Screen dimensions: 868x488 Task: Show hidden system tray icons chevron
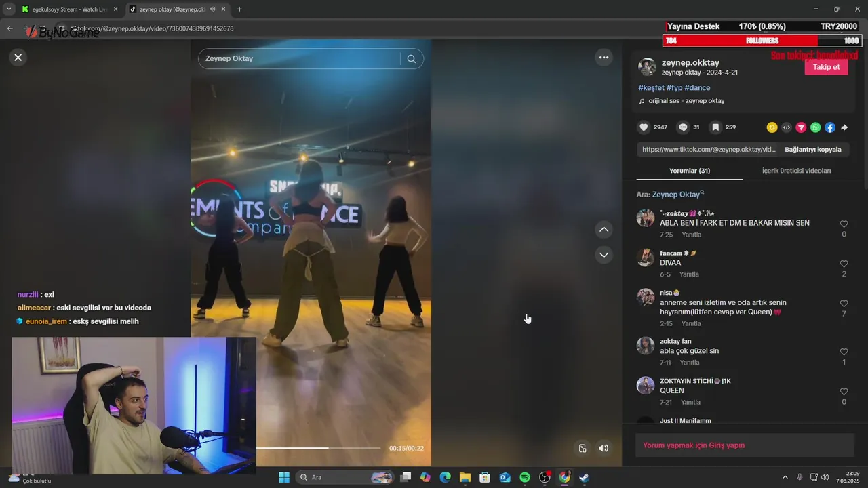[785, 477]
